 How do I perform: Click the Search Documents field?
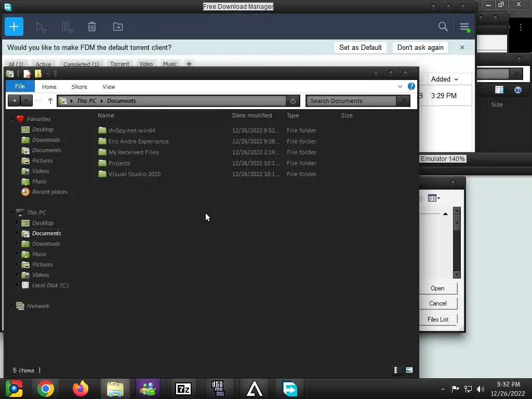351,101
